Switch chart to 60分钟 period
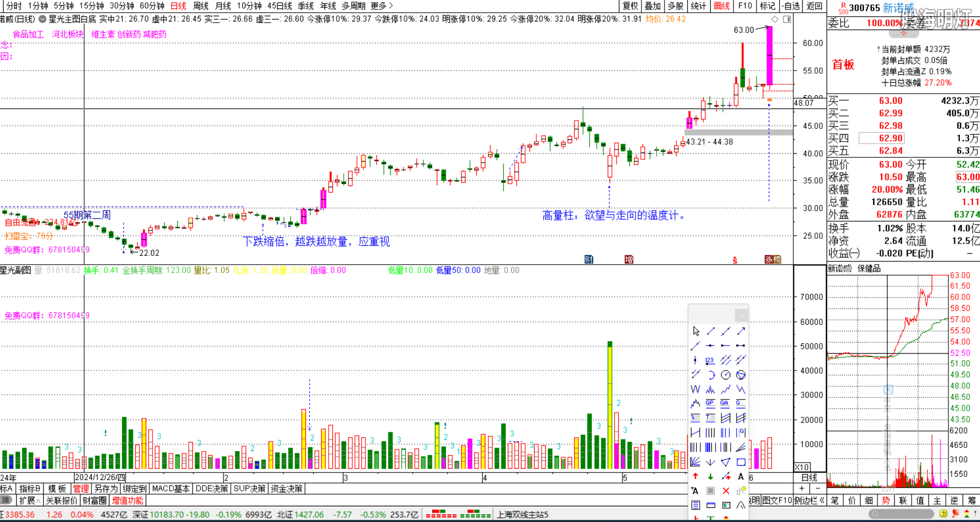The width and height of the screenshot is (980, 522). pos(152,6)
